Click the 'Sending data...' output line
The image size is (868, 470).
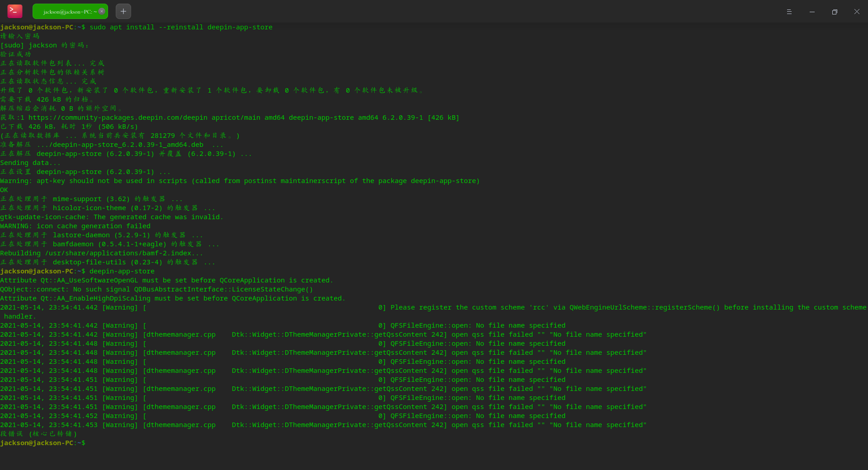point(30,163)
